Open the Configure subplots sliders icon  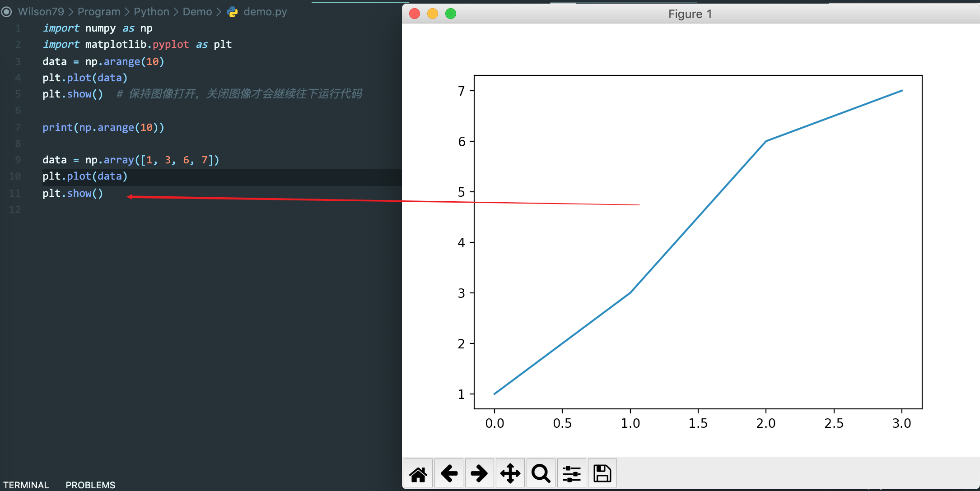click(571, 473)
